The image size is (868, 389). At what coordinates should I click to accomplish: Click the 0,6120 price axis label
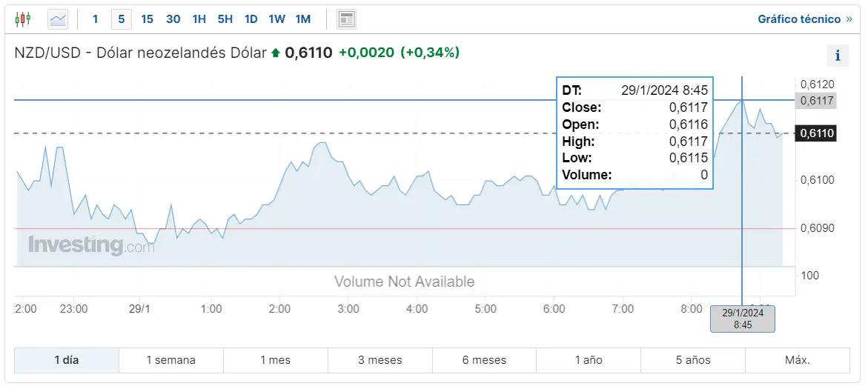click(x=818, y=84)
